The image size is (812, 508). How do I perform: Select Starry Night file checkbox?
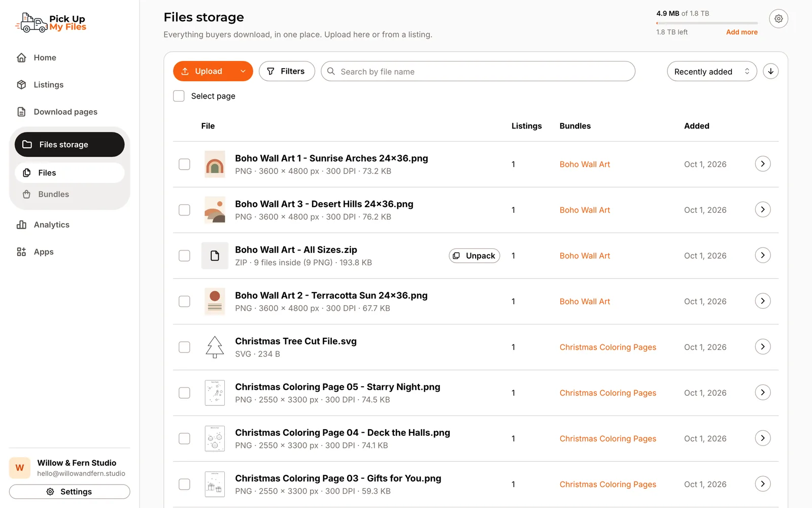click(x=184, y=393)
